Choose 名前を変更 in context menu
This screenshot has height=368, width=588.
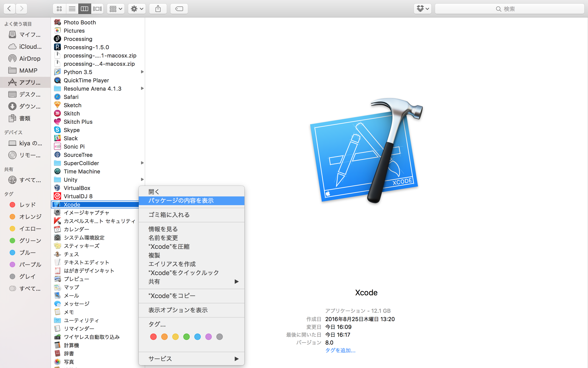192,238
